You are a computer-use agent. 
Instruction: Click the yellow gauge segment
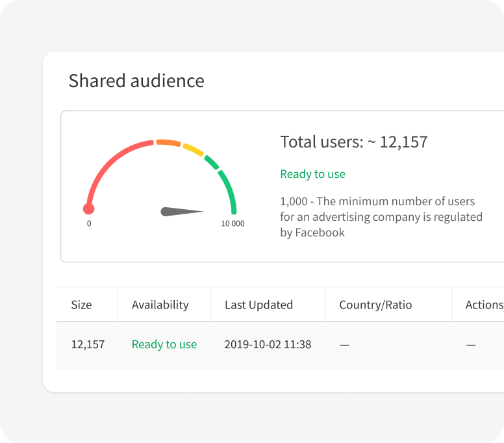coord(193,150)
